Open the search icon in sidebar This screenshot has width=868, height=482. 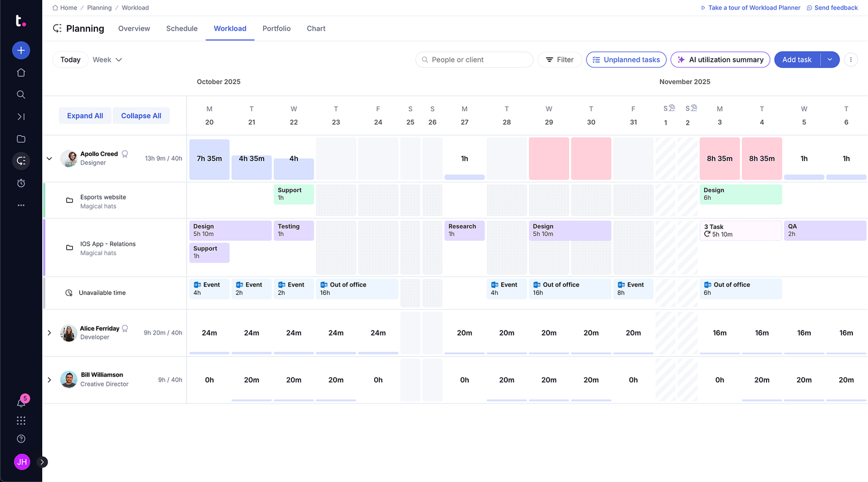[x=21, y=95]
